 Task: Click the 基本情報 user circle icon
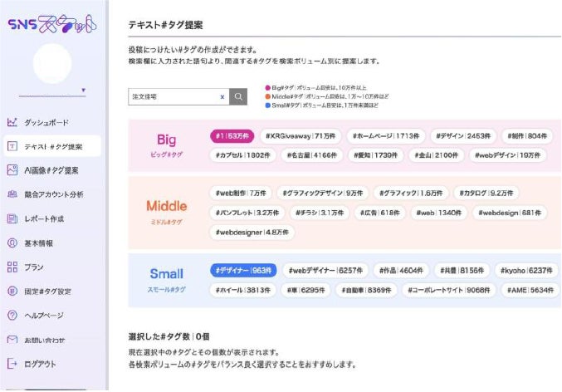point(12,243)
